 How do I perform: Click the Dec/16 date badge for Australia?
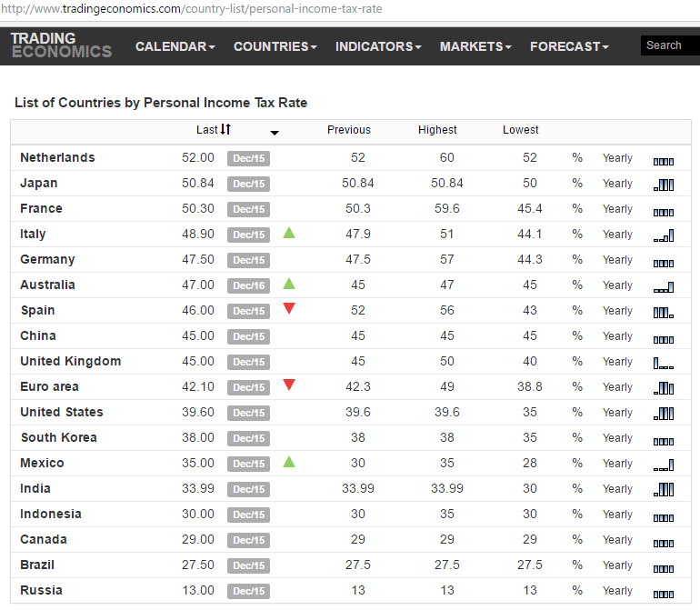[x=248, y=285]
